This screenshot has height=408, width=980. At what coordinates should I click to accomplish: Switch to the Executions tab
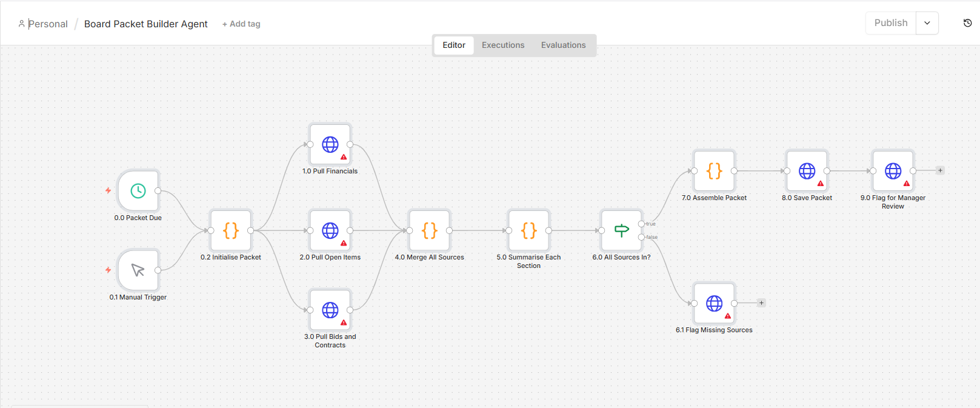coord(503,45)
